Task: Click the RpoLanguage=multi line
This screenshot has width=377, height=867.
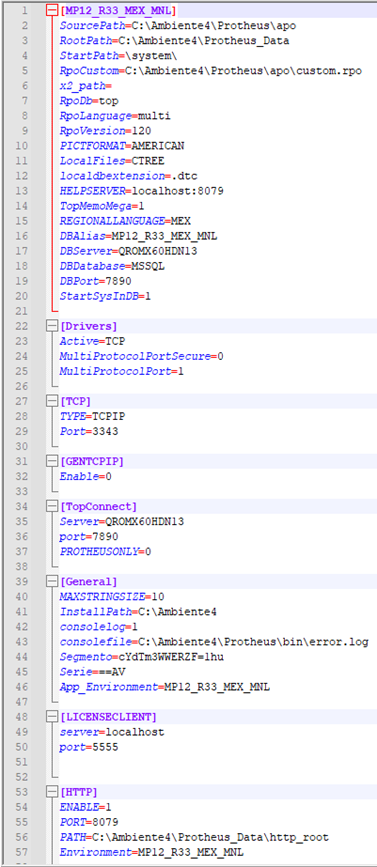Action: (x=115, y=116)
